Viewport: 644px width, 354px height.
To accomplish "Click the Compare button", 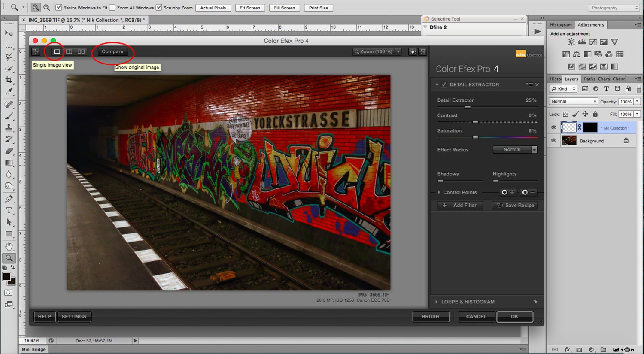I will tap(112, 51).
